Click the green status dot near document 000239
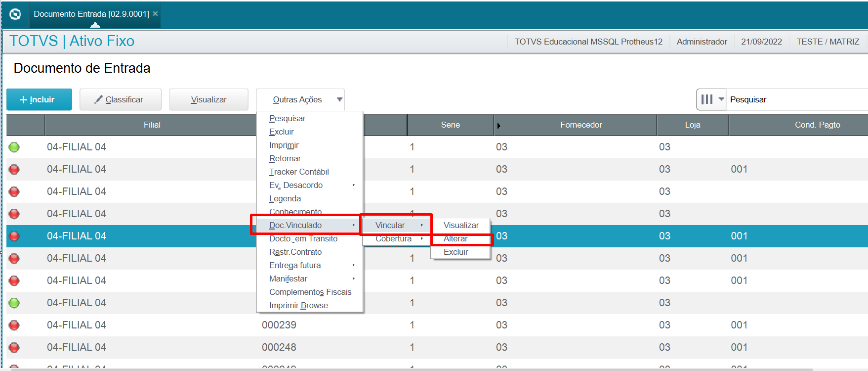Viewport: 868px width, 371px height. click(x=14, y=303)
